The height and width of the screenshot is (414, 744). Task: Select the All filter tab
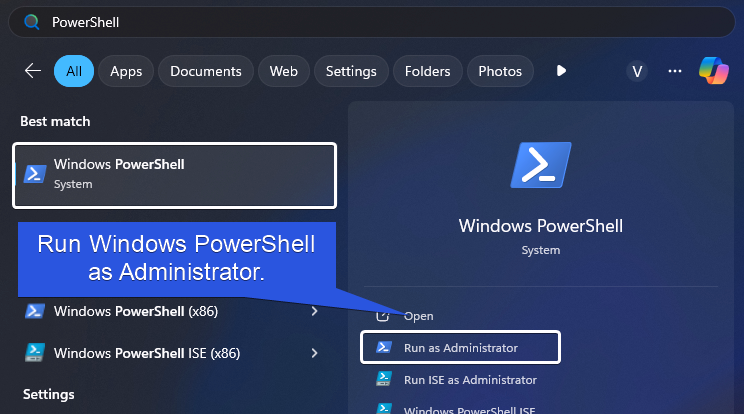click(x=74, y=71)
